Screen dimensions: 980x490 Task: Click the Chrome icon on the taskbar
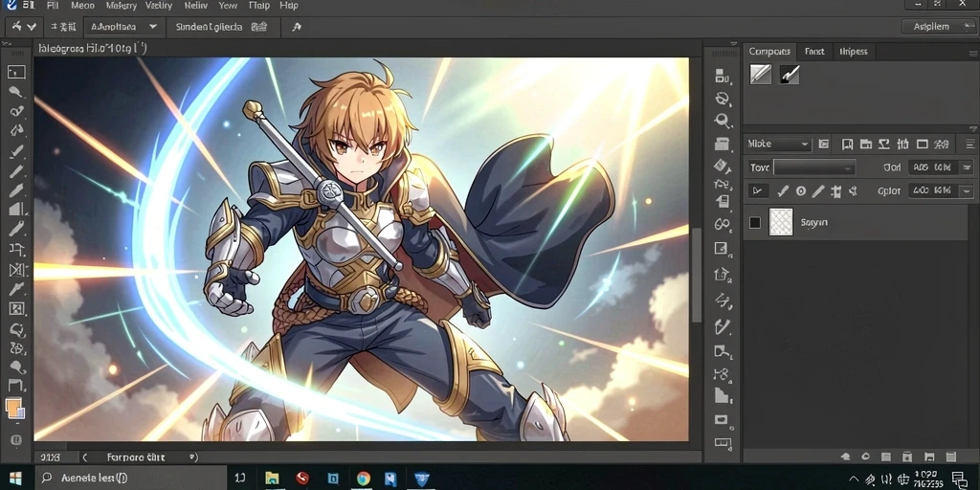(363, 479)
